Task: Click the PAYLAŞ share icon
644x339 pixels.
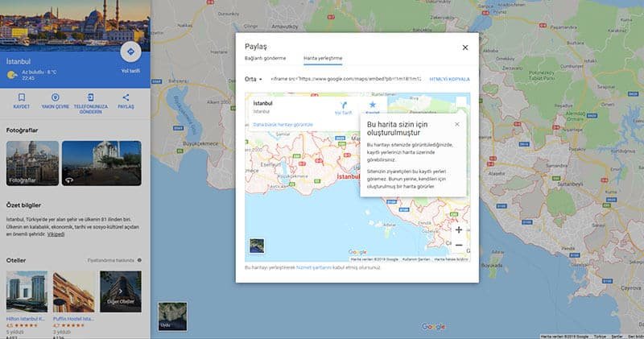Action: pos(126,97)
